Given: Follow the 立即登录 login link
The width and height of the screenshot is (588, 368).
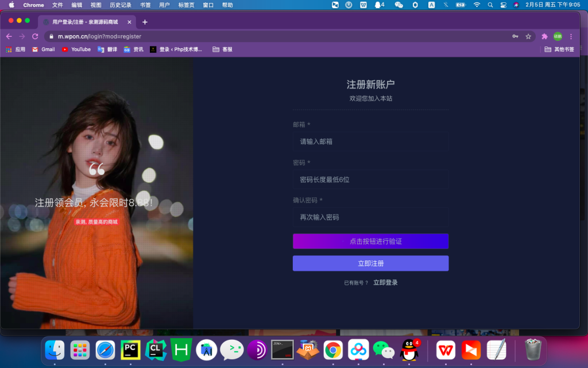Looking at the screenshot, I should click(x=385, y=282).
